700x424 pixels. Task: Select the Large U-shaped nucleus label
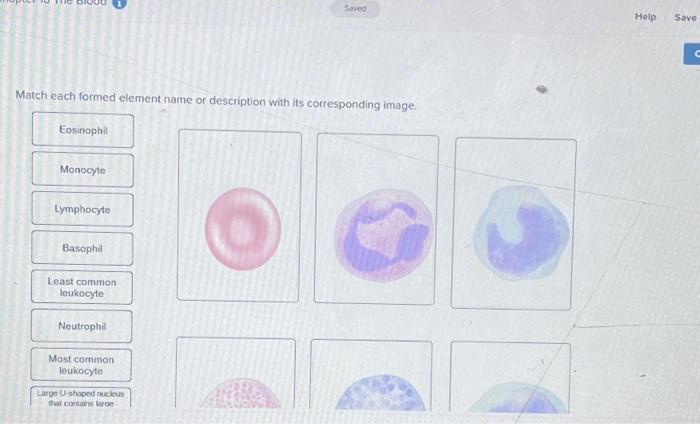pos(80,397)
